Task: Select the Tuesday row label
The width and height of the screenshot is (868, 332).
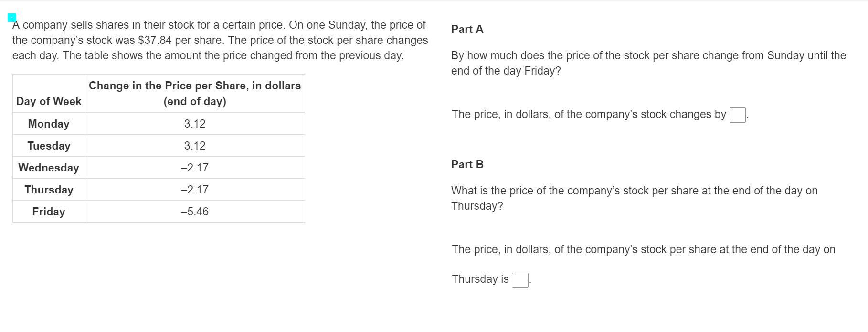Action: coord(49,146)
